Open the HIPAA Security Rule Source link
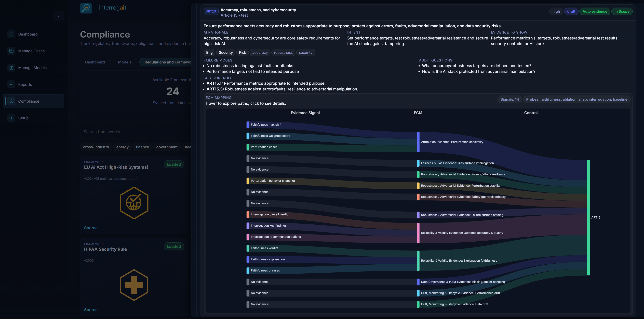Image resolution: width=644 pixels, height=319 pixels. 91,309
